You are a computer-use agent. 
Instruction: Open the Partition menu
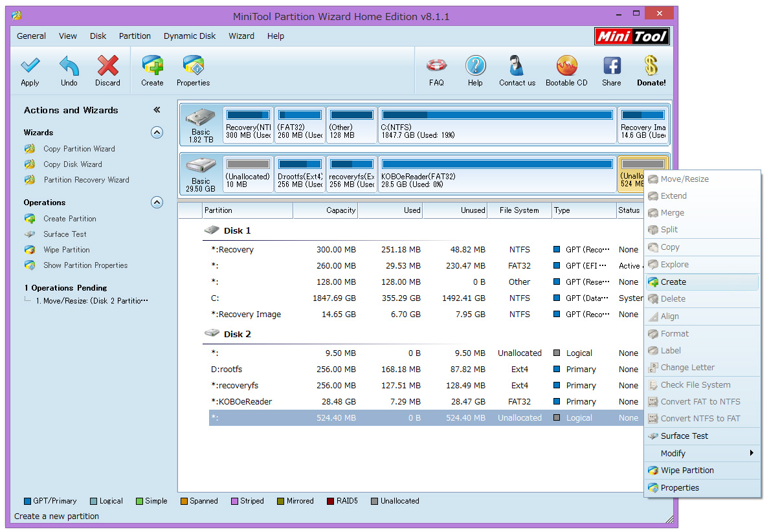(x=135, y=36)
